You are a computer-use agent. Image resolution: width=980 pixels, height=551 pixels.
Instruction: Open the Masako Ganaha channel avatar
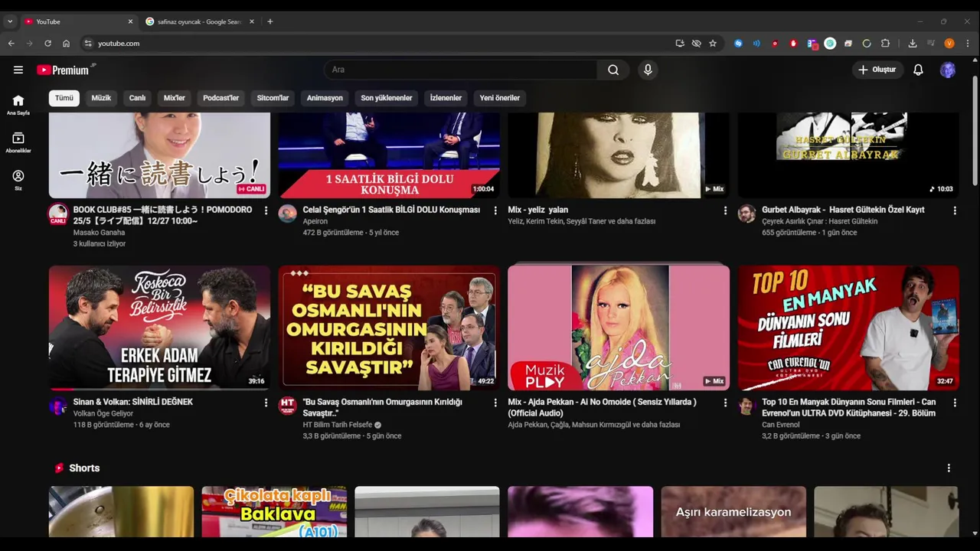(x=58, y=214)
